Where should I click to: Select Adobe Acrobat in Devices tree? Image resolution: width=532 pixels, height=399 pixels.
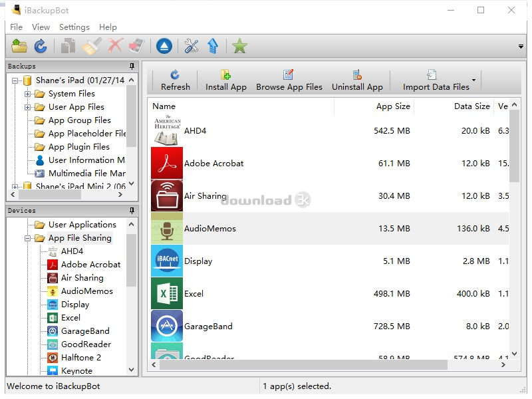point(90,264)
